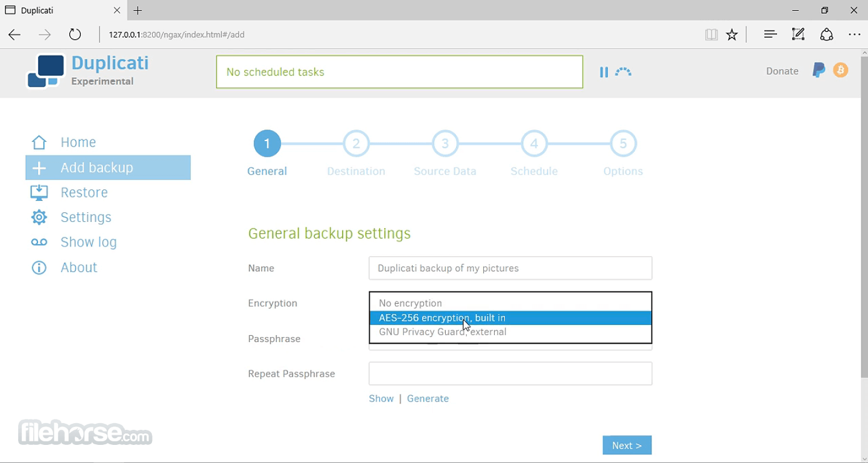Pause the Duplicati scheduler
868x463 pixels.
(604, 72)
